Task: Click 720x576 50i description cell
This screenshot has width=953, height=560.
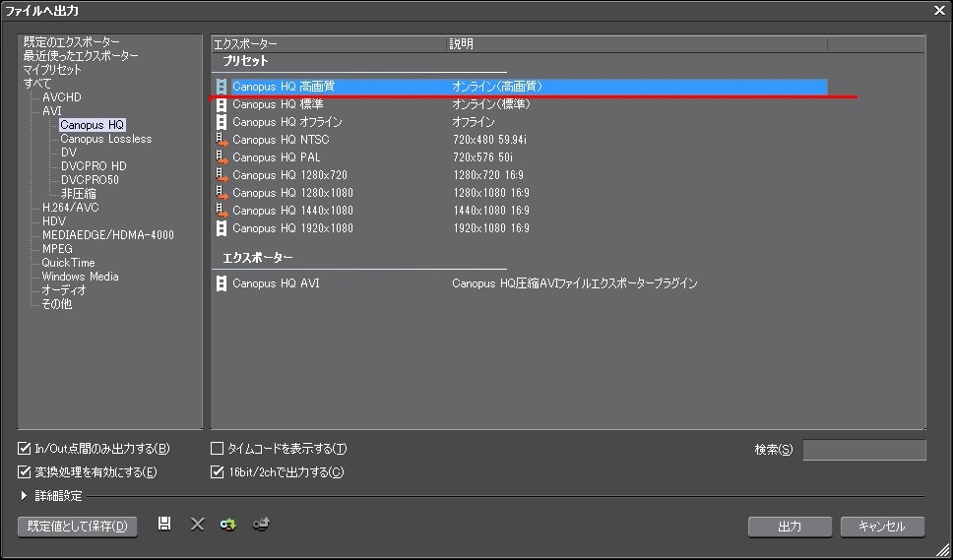Action: [482, 157]
